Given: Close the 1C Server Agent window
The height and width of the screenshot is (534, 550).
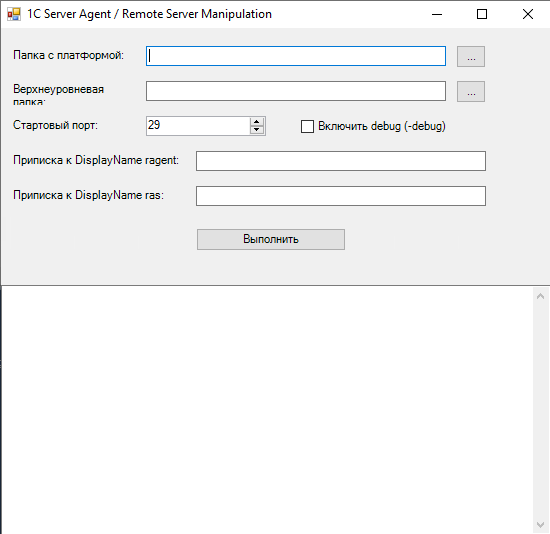Looking at the screenshot, I should (528, 14).
